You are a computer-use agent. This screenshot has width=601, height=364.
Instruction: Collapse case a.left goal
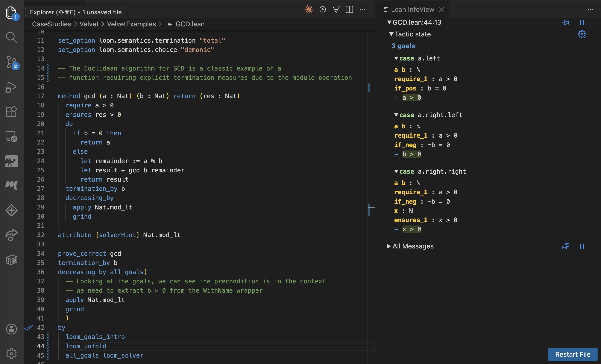coord(396,58)
